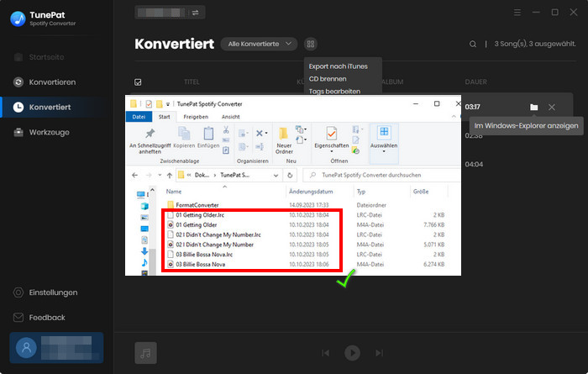
Task: Click the previous track button
Action: point(326,353)
